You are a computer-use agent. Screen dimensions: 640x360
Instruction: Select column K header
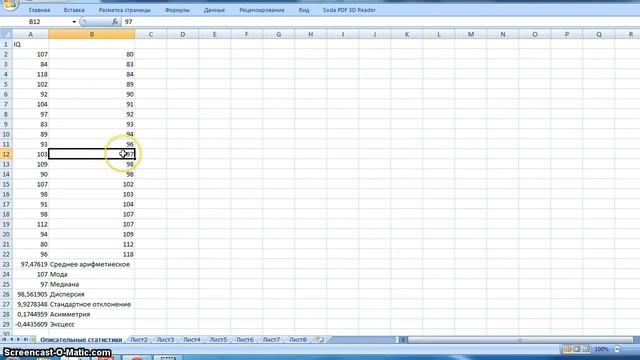[407, 35]
